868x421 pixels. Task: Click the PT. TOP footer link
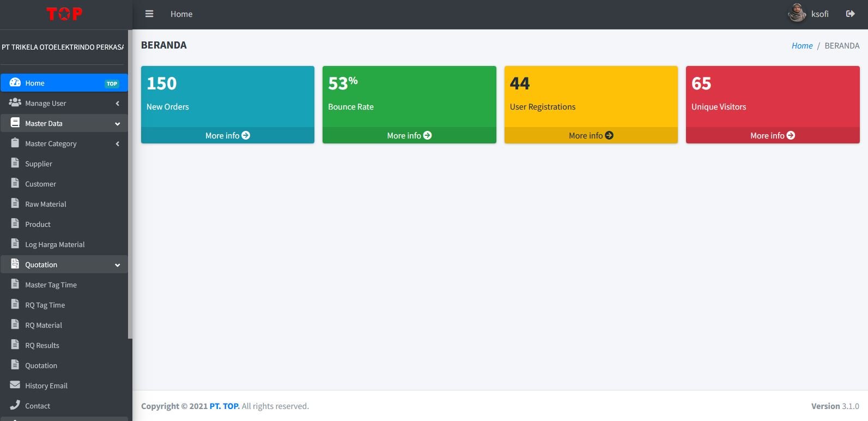[x=224, y=406]
